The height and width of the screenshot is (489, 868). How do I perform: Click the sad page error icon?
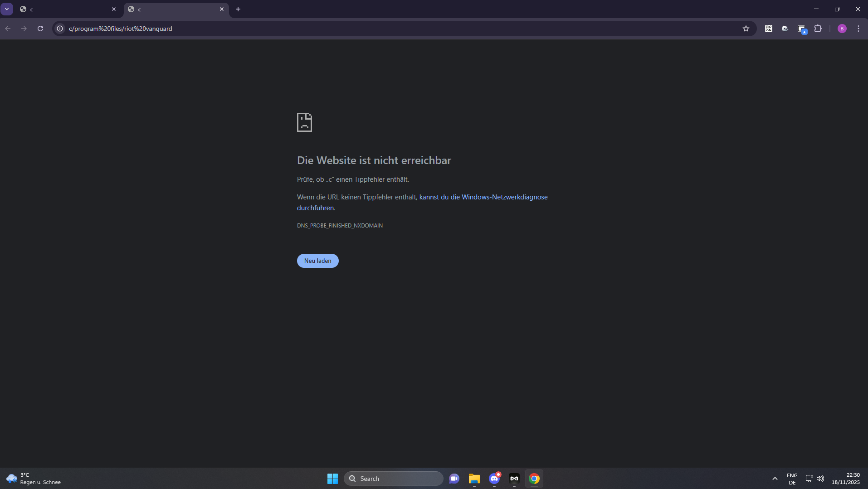coord(304,122)
